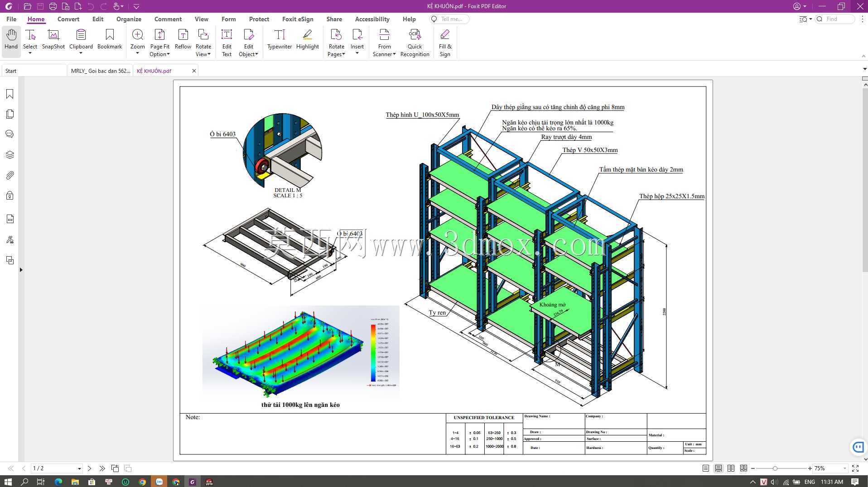Screen dimensions: 868x487
Task: Click the SnapShot tool
Action: tap(53, 39)
